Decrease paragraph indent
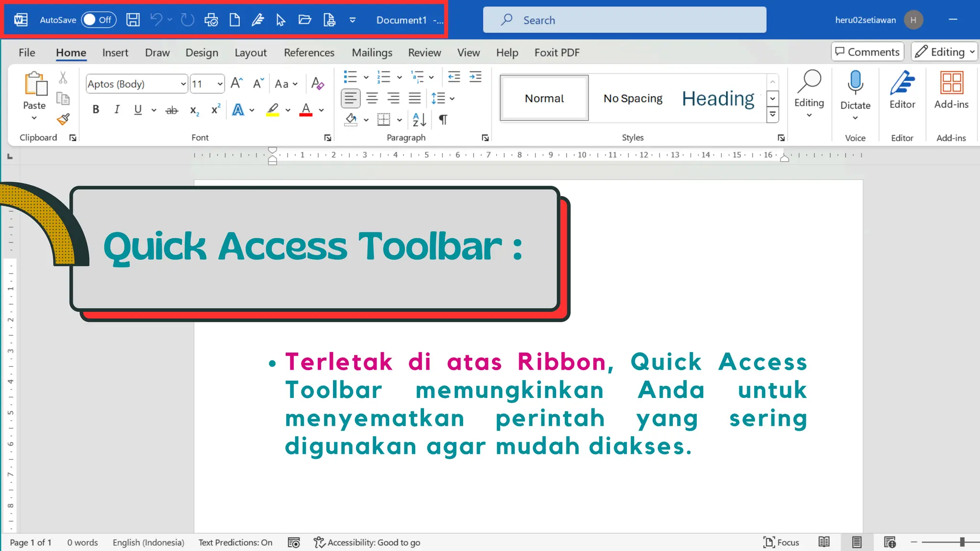 click(x=454, y=77)
